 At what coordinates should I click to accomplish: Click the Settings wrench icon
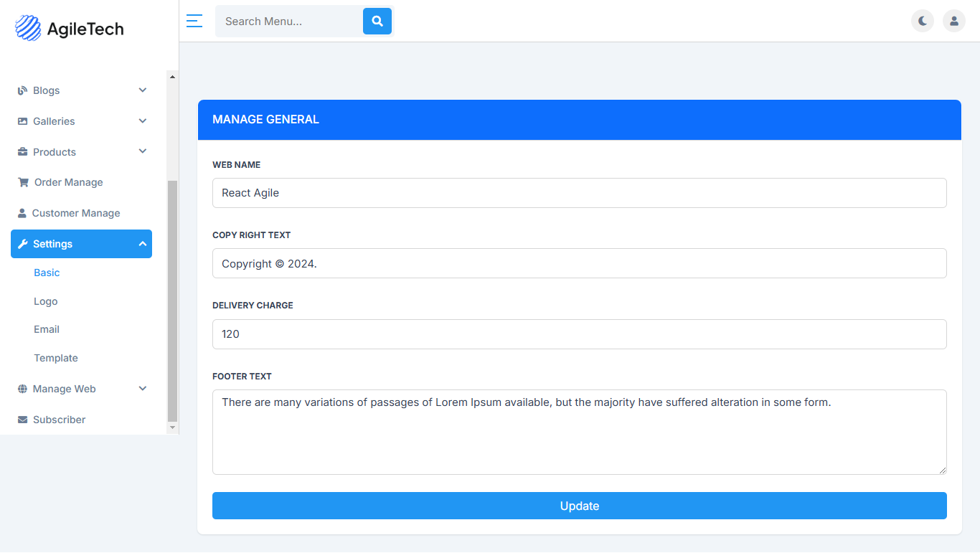22,244
